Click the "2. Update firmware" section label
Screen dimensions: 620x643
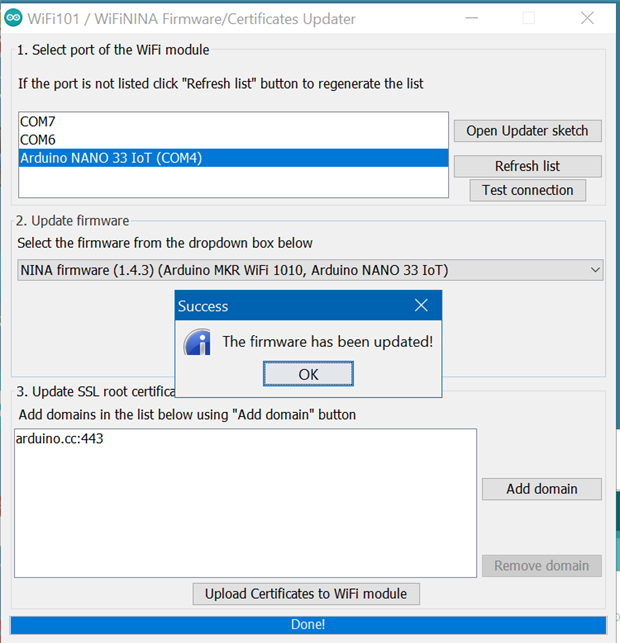[x=73, y=221]
